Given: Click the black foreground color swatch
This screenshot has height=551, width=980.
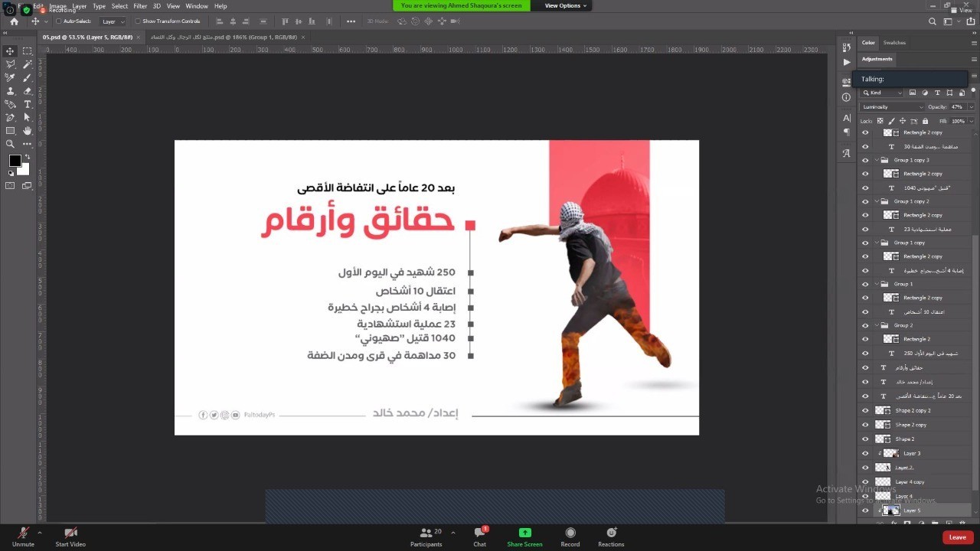Looking at the screenshot, I should point(15,161).
